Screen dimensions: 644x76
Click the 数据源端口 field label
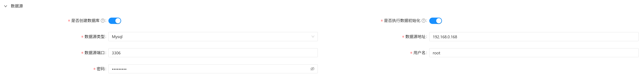[95, 53]
